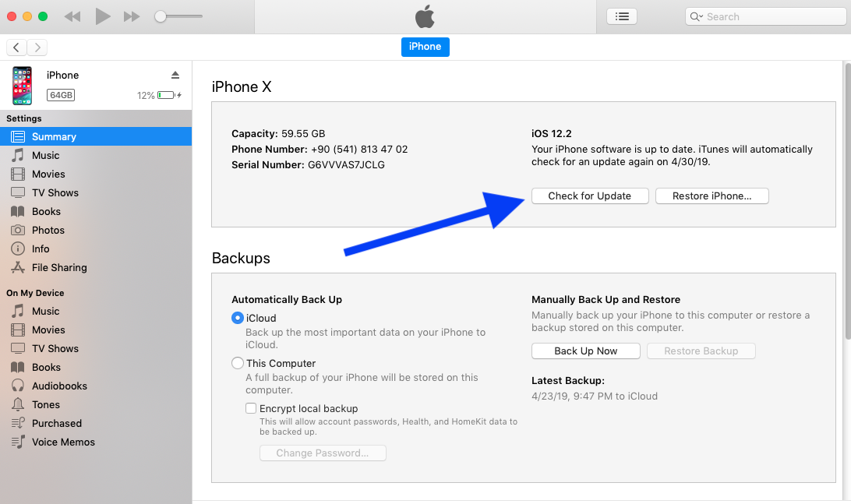Click the Check for Update button
Image resolution: width=851 pixels, height=504 pixels.
click(x=590, y=196)
